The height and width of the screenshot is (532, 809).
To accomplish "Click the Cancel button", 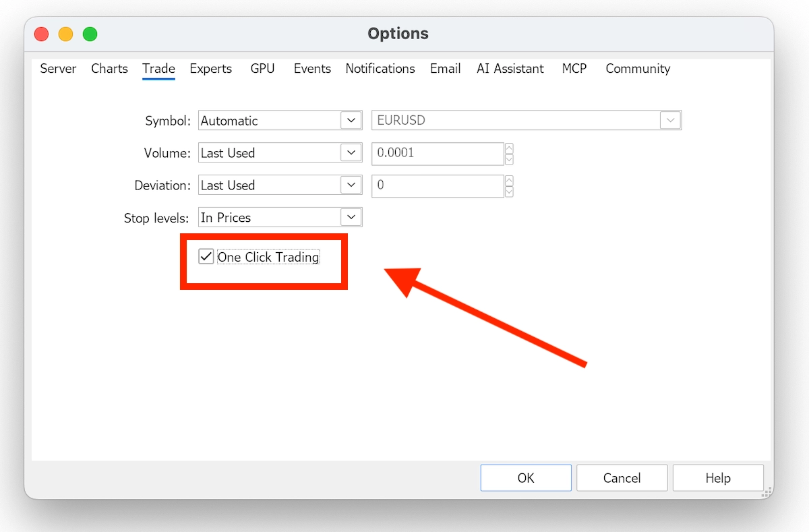I will (x=622, y=478).
